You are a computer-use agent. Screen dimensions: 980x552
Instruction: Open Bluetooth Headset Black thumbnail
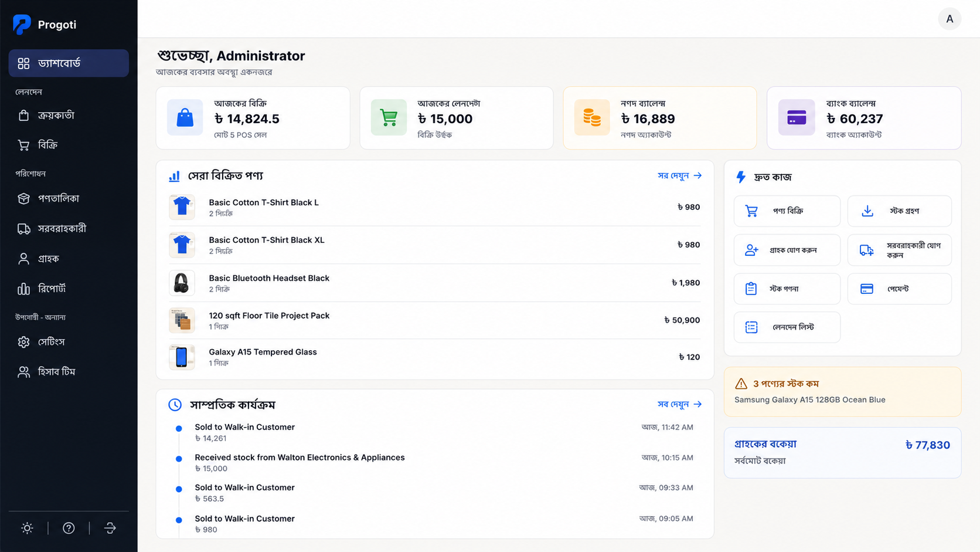tap(182, 283)
